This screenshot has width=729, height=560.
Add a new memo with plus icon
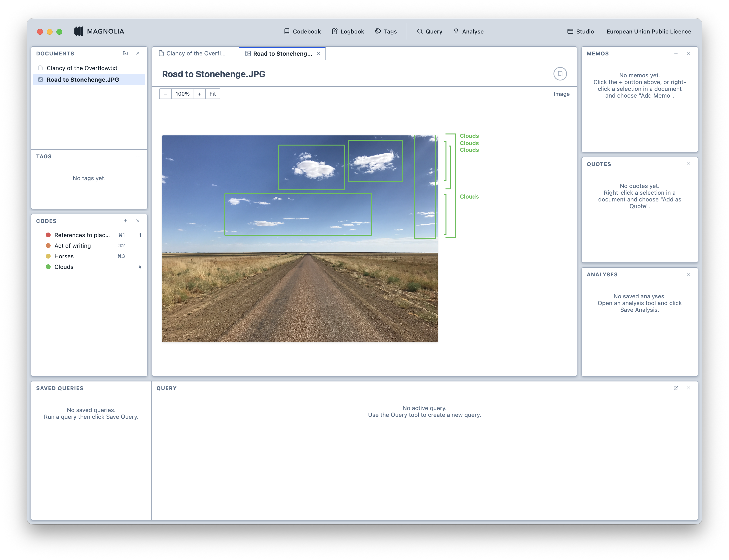[676, 53]
